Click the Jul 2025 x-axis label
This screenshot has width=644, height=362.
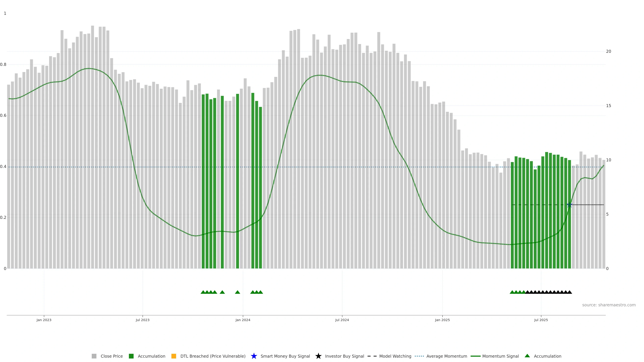click(541, 320)
